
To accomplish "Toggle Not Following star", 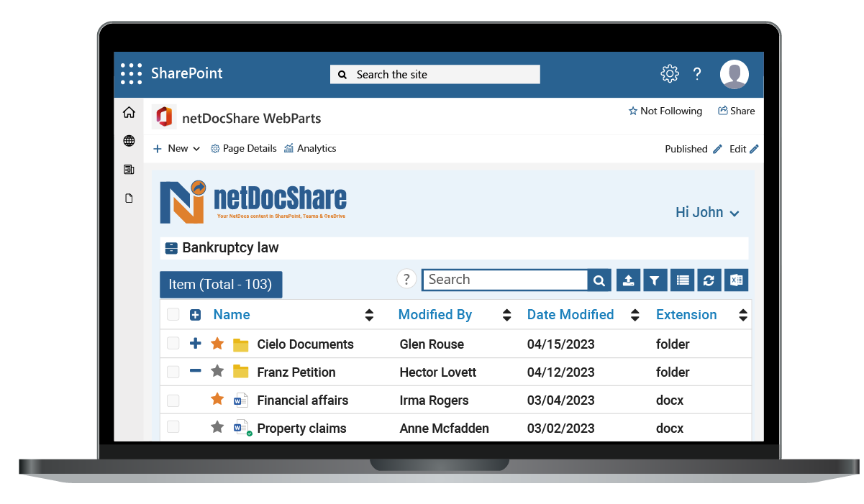I will tap(633, 111).
